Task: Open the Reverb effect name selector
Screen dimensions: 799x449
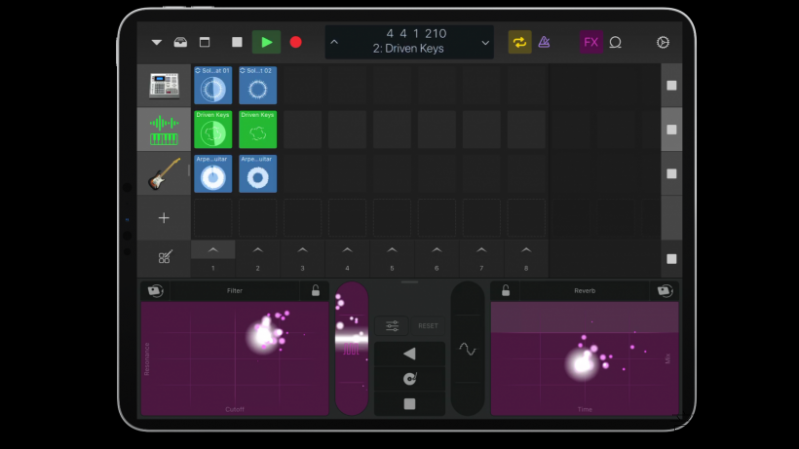Action: 584,290
